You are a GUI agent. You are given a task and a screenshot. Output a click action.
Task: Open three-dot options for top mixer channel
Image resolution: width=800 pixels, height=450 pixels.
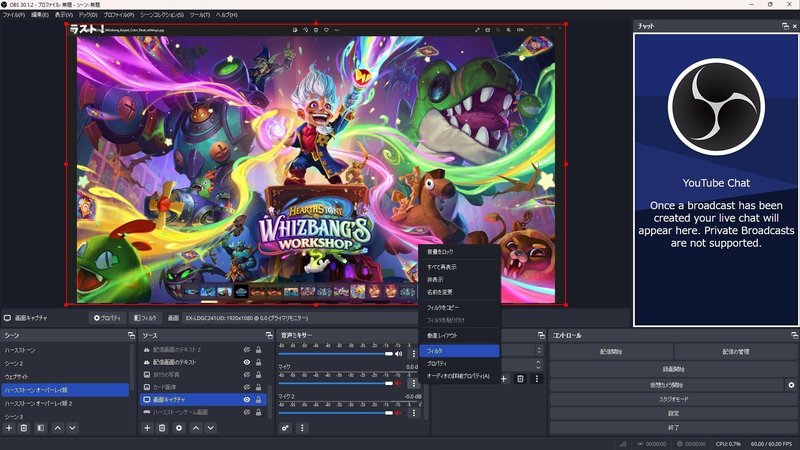pyautogui.click(x=414, y=354)
